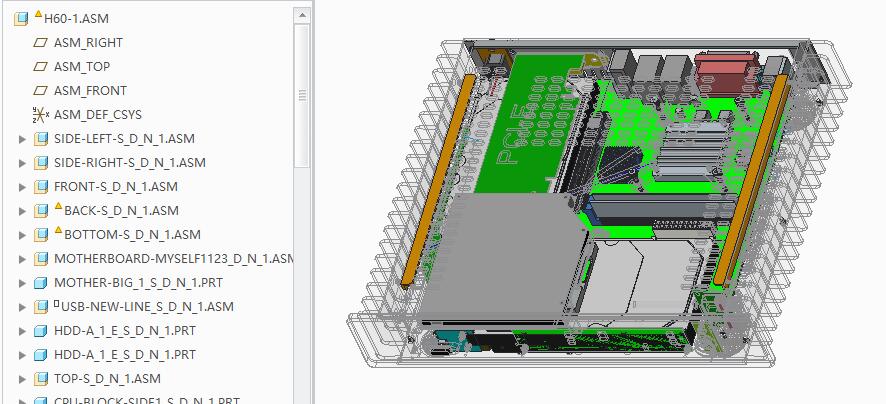Click the ASM_TOP datum plane icon

tap(41, 67)
